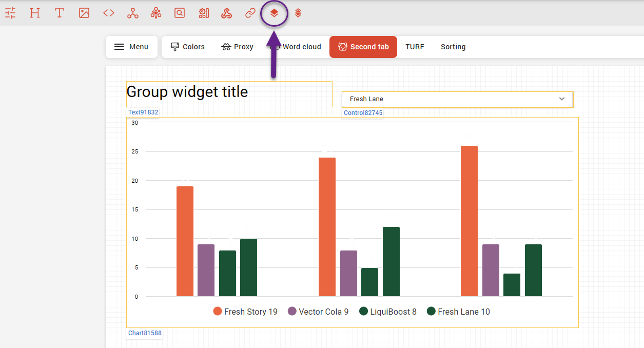Click the magnifier search box icon
Viewport: 644px width, 348px height.
coord(179,13)
